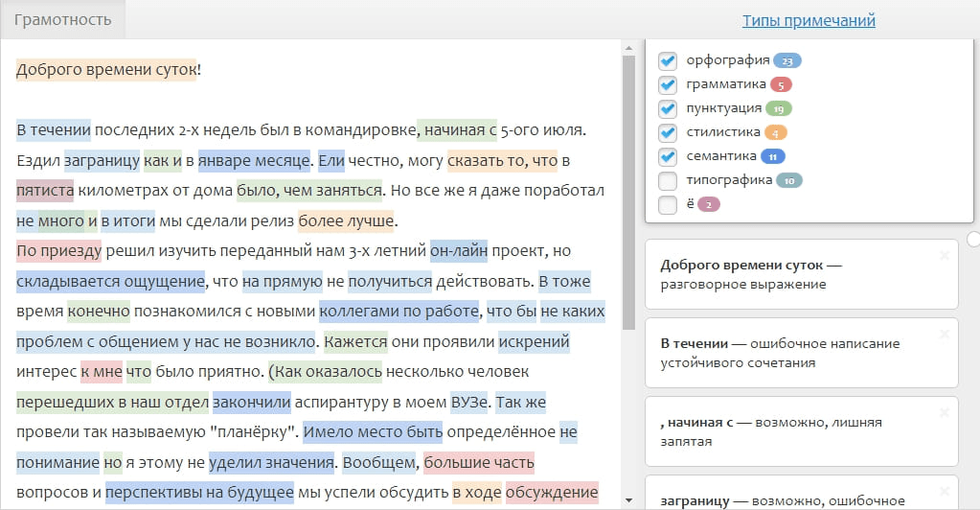Click the orange badge 23 next to орфография
Image resolution: width=980 pixels, height=510 pixels.
tap(786, 60)
